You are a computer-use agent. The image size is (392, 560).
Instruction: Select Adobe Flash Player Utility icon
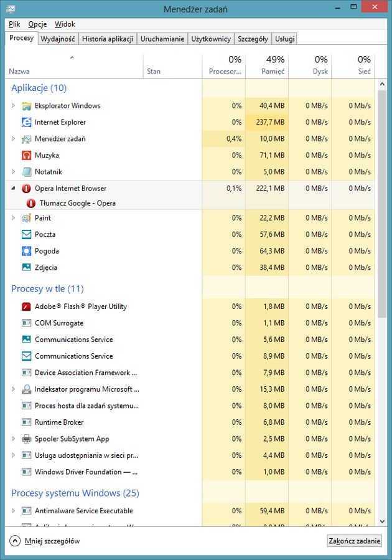pos(26,306)
